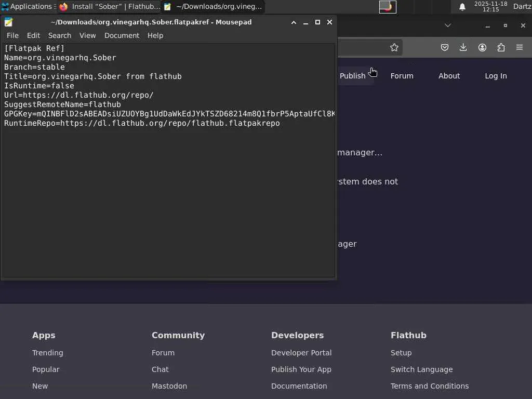Click the Publish navigation button
532x399 pixels.
tap(352, 76)
